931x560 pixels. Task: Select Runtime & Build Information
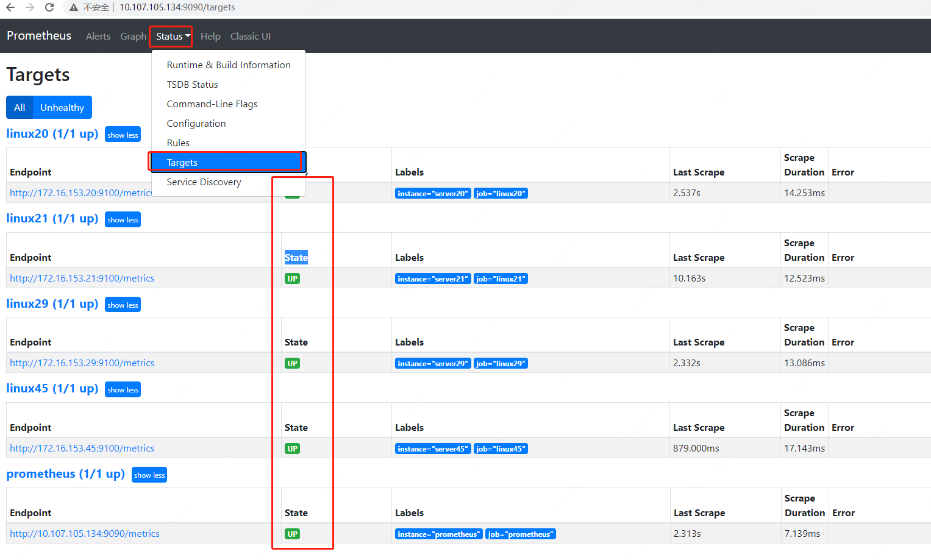229,65
